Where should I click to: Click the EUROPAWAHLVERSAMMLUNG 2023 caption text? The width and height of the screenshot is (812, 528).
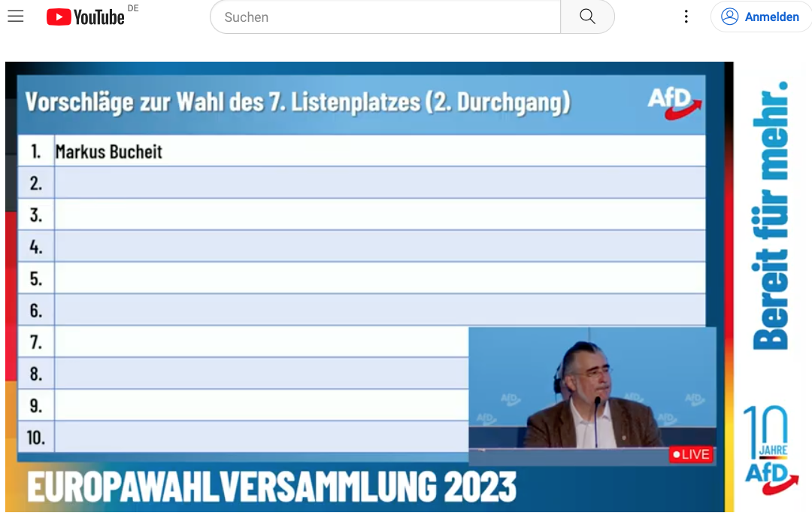click(x=272, y=487)
